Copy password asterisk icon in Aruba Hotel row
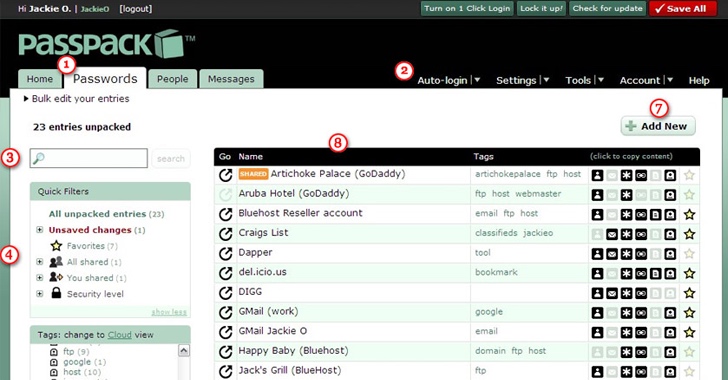 point(626,195)
